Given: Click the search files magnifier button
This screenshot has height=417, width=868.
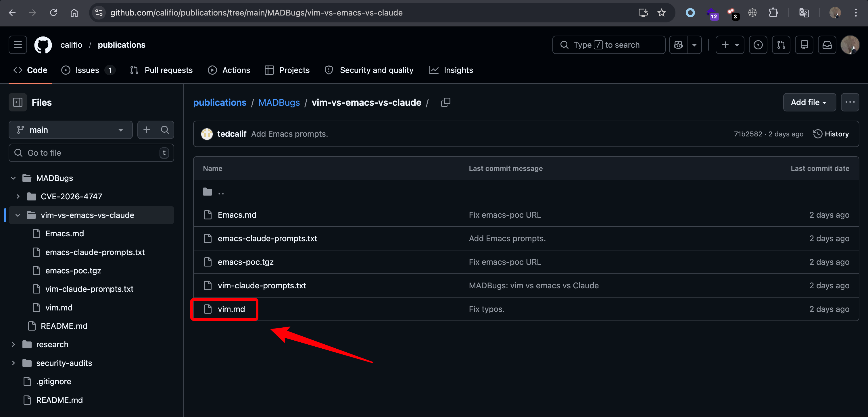Looking at the screenshot, I should pyautogui.click(x=165, y=130).
